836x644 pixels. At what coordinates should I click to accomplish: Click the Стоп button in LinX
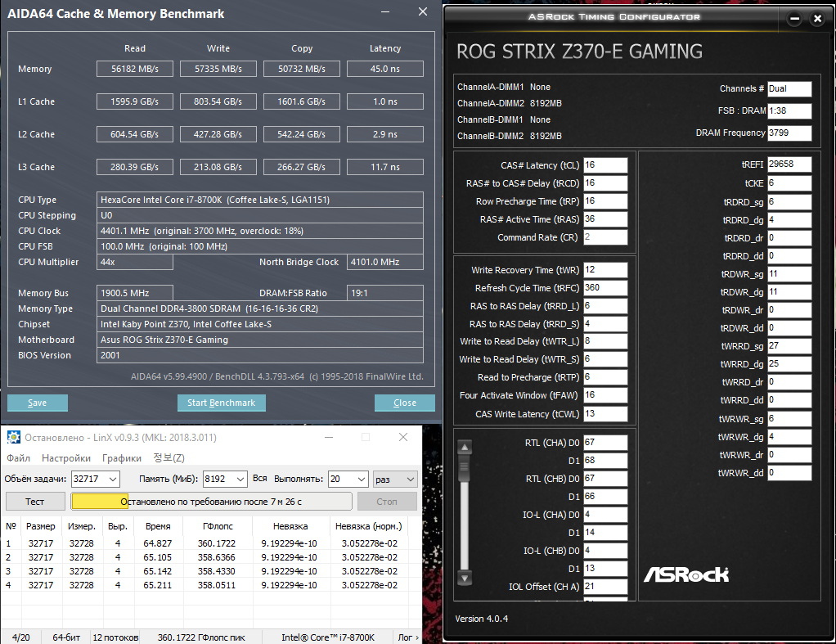point(387,502)
